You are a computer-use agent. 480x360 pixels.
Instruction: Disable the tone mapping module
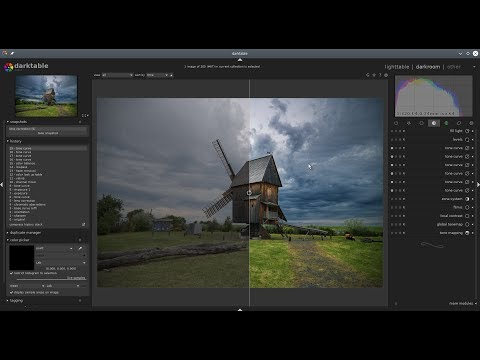pos(467,233)
